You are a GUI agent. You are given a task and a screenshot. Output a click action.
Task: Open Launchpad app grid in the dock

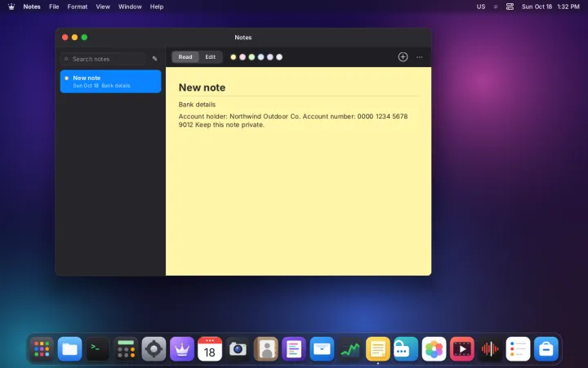pos(42,349)
